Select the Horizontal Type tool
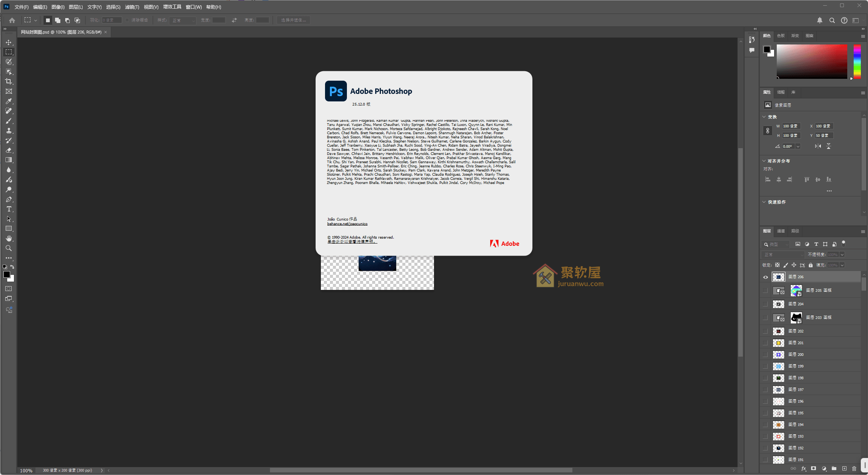 click(8, 209)
